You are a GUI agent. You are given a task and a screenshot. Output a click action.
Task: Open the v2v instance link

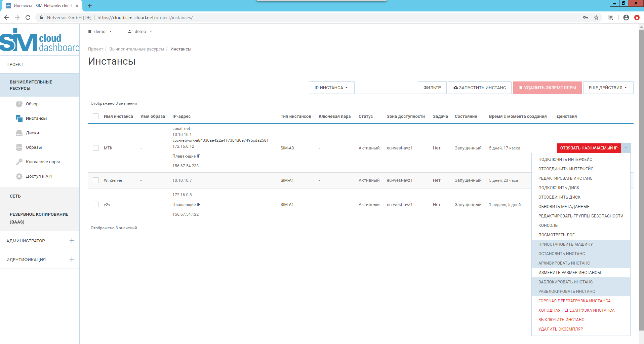click(107, 205)
